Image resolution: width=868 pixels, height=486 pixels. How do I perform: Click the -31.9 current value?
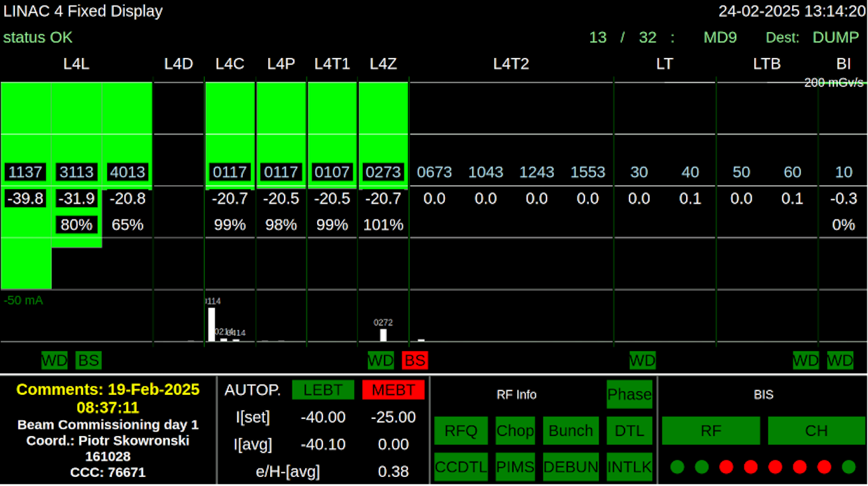tap(77, 198)
